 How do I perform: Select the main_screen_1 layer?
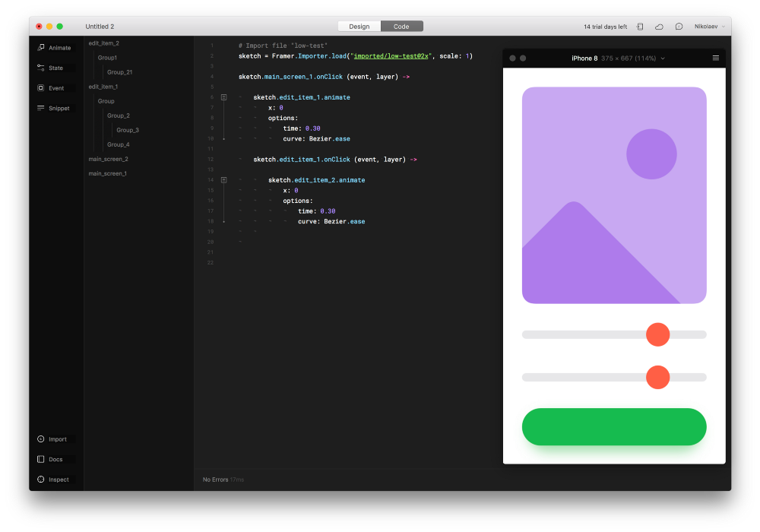click(108, 174)
